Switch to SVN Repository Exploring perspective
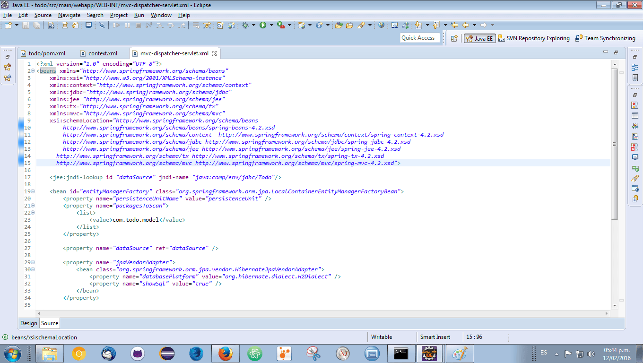The image size is (644, 363). click(x=534, y=38)
